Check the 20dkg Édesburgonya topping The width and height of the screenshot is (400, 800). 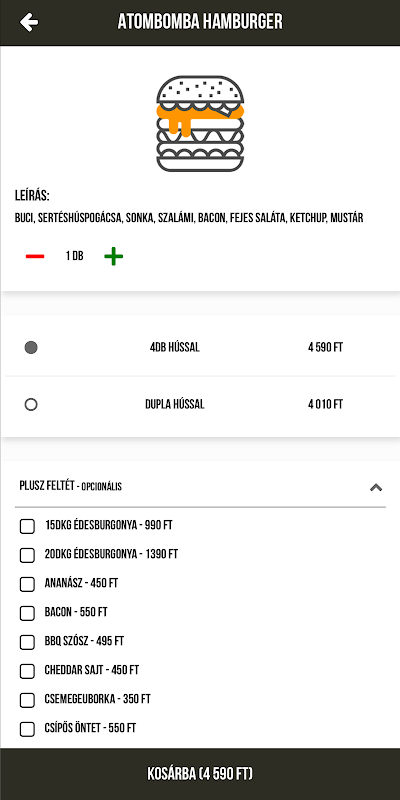(x=27, y=555)
